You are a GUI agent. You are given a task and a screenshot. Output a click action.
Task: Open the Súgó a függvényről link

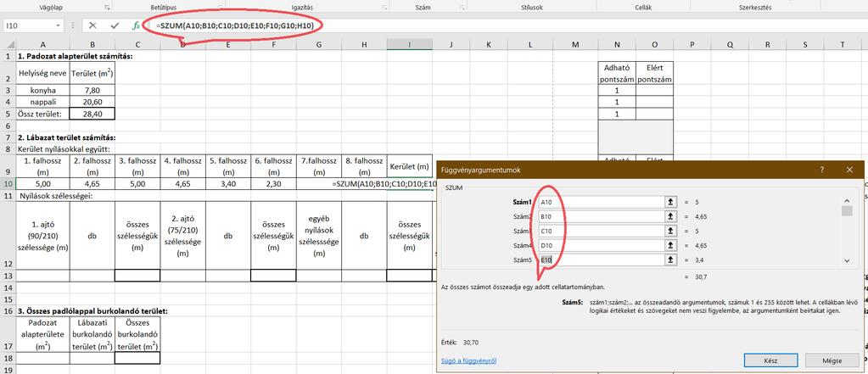(x=468, y=360)
